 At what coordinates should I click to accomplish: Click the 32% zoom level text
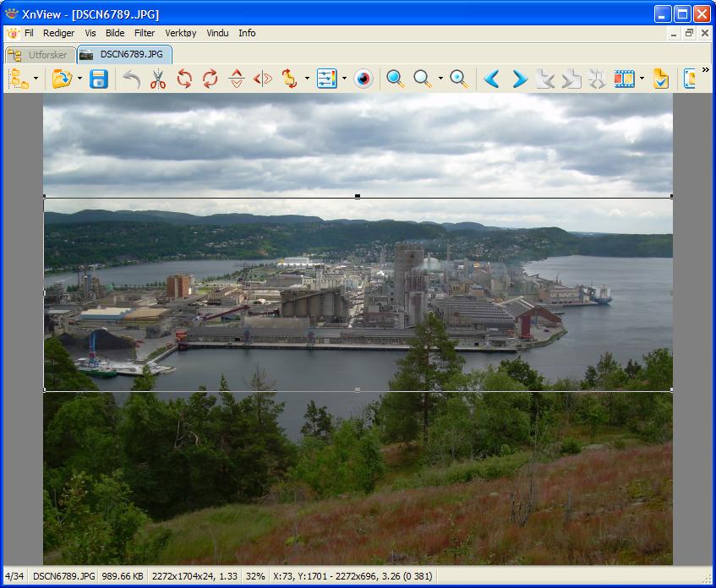click(x=255, y=576)
